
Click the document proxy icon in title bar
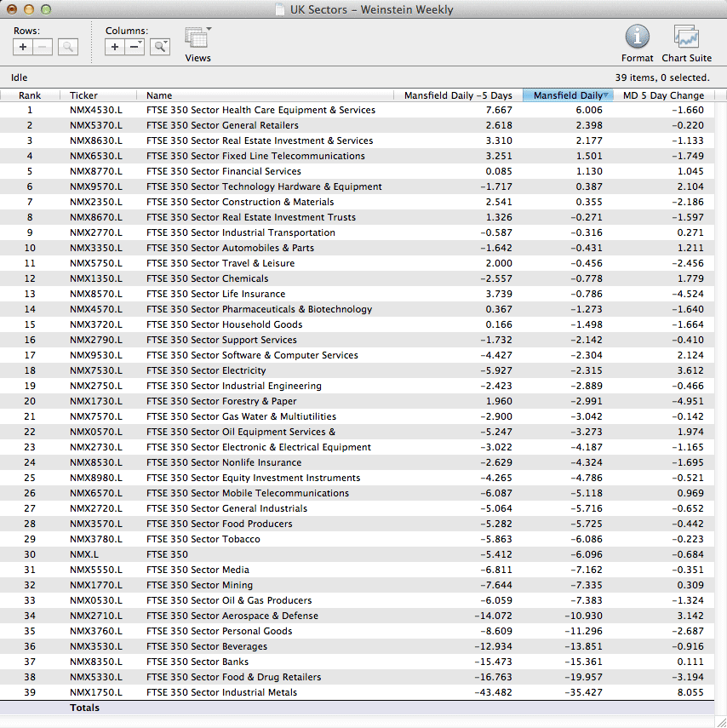280,10
